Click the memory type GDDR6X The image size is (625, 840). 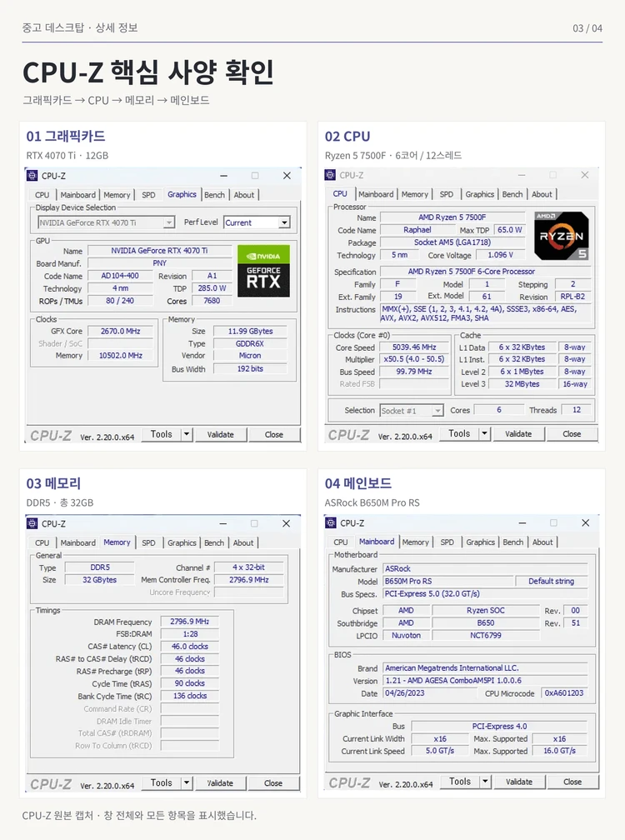[250, 343]
